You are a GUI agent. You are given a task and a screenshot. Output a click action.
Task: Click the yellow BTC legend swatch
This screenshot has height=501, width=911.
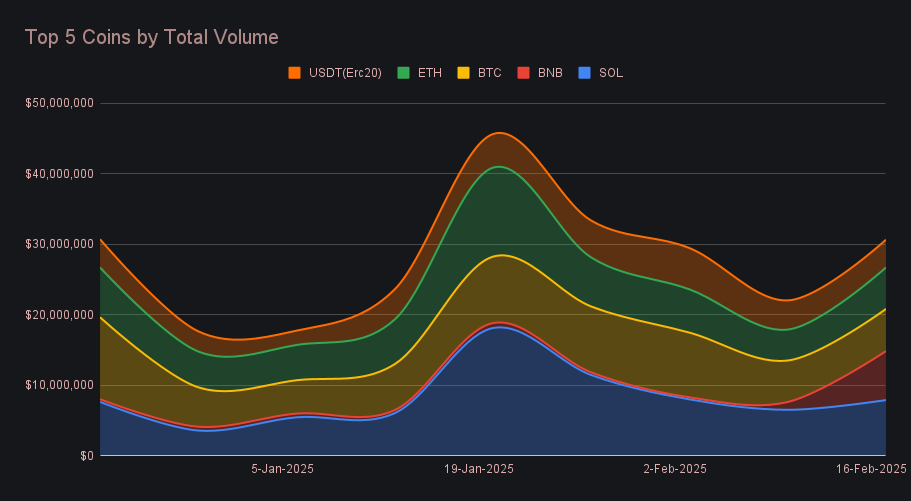464,73
